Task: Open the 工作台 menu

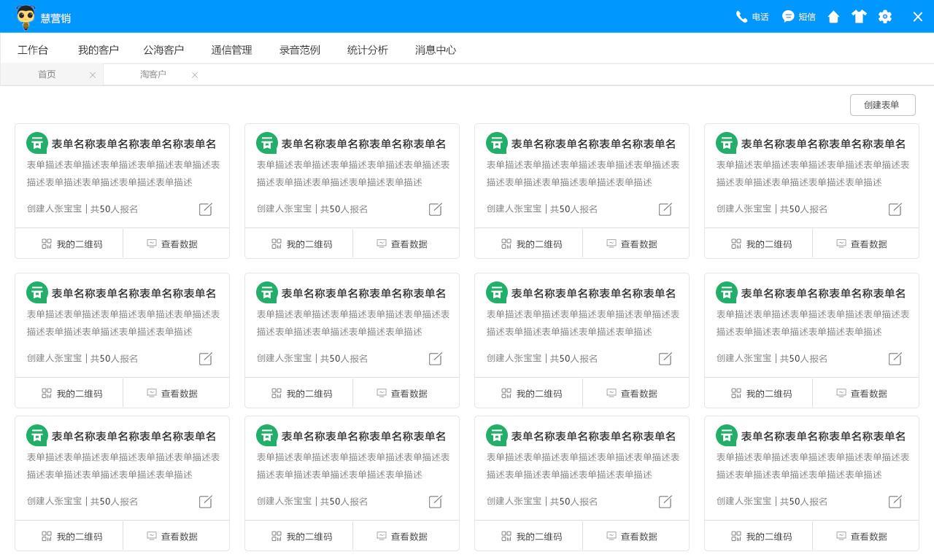Action: pos(33,50)
